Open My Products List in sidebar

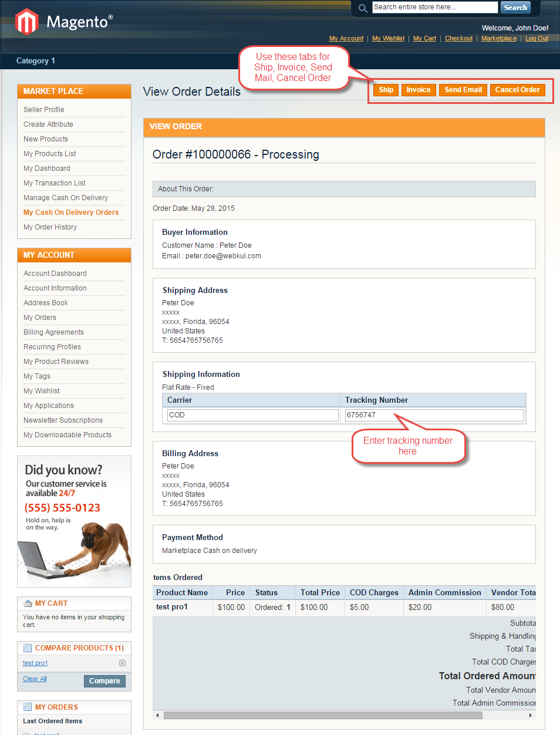50,154
